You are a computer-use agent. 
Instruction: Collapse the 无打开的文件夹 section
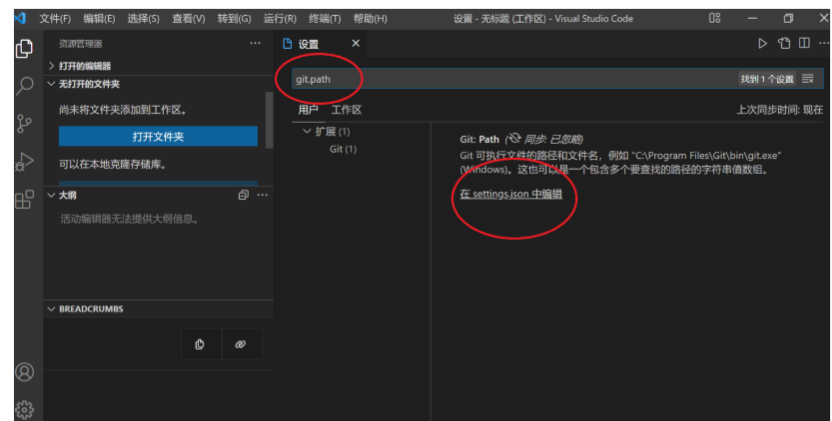click(158, 84)
